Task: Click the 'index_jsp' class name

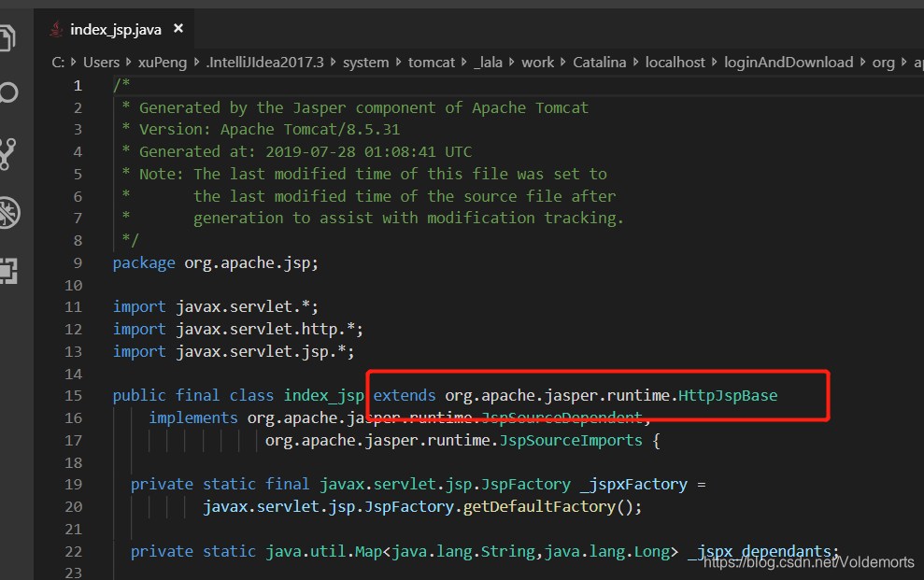Action: [x=324, y=396]
